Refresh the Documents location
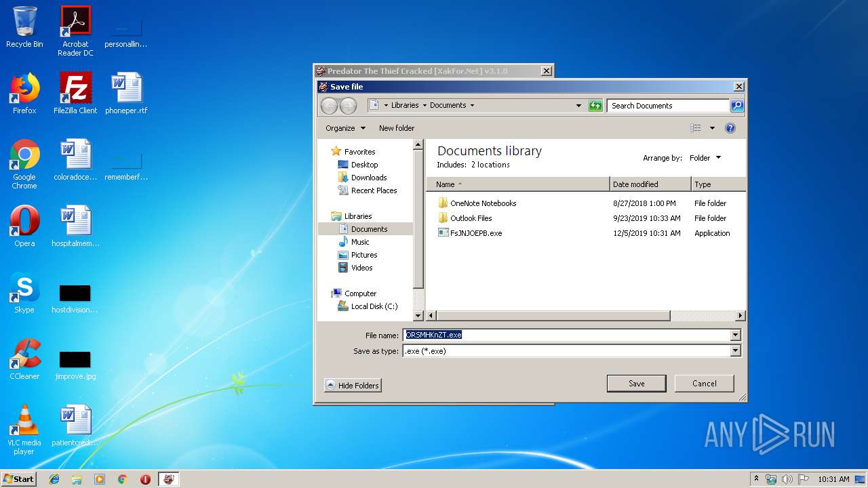 pos(595,106)
